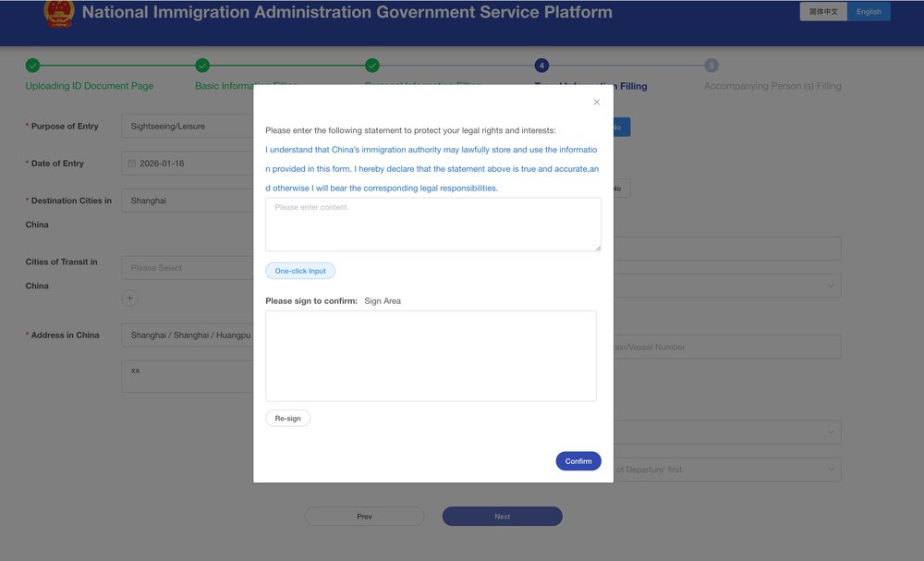Screen dimensions: 924x561
Task: Go to Uploading ID Document Page step
Action: click(90, 86)
